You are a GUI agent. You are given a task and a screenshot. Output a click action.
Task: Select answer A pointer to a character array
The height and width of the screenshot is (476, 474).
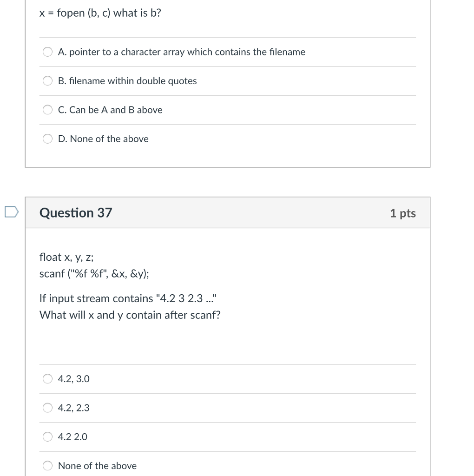point(47,52)
